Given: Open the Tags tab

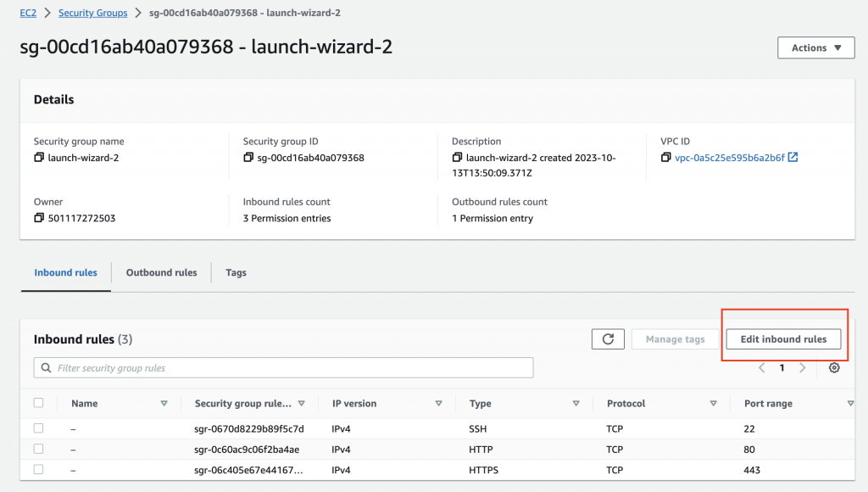Looking at the screenshot, I should coord(236,273).
